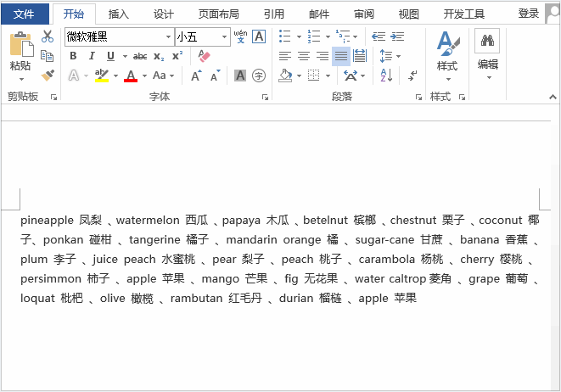Click the multilevel list icon

click(342, 36)
